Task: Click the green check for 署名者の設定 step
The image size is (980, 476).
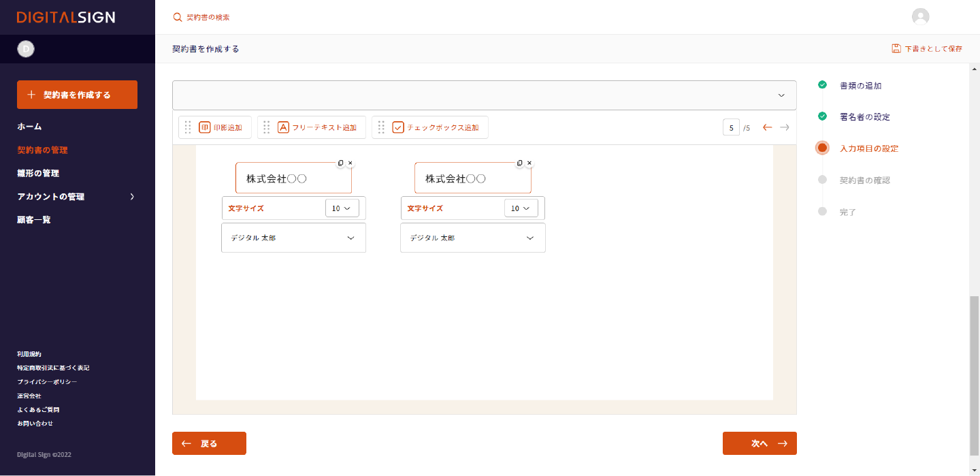Action: coord(822,116)
